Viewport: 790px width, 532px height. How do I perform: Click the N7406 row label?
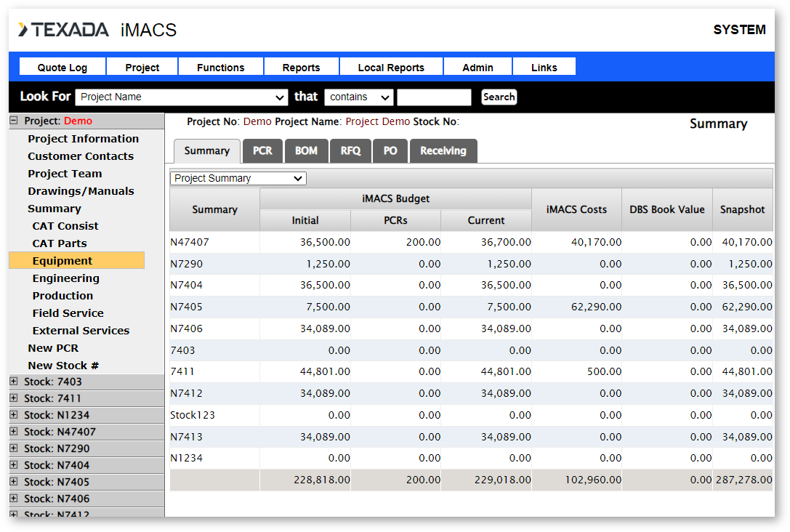[186, 329]
